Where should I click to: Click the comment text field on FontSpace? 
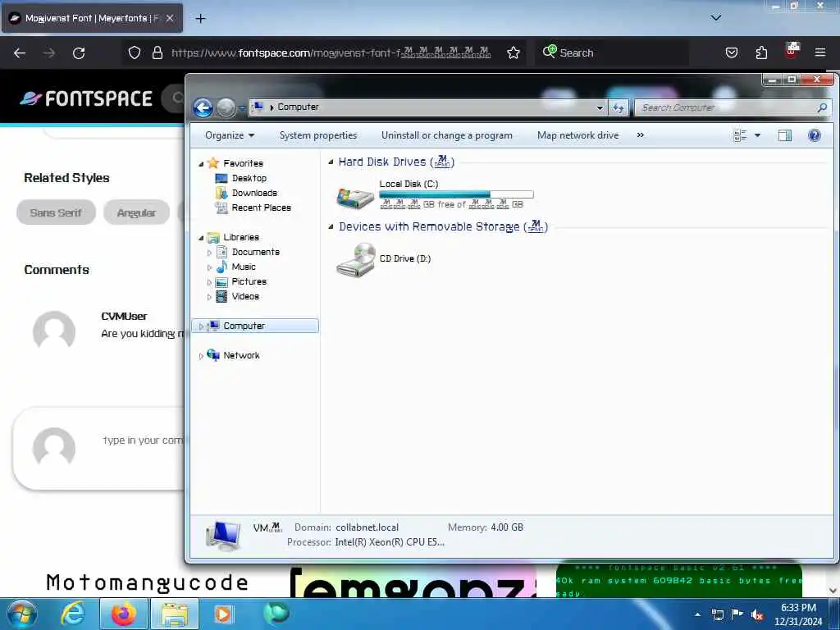pyautogui.click(x=144, y=441)
